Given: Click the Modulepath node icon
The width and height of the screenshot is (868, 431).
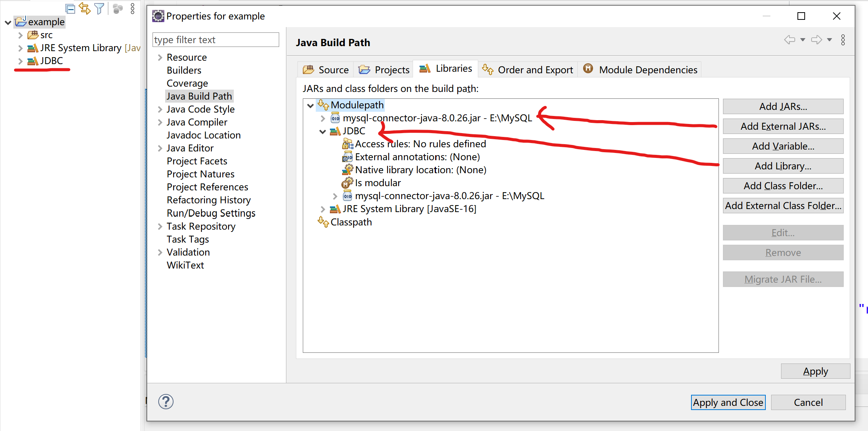Looking at the screenshot, I should pyautogui.click(x=323, y=105).
